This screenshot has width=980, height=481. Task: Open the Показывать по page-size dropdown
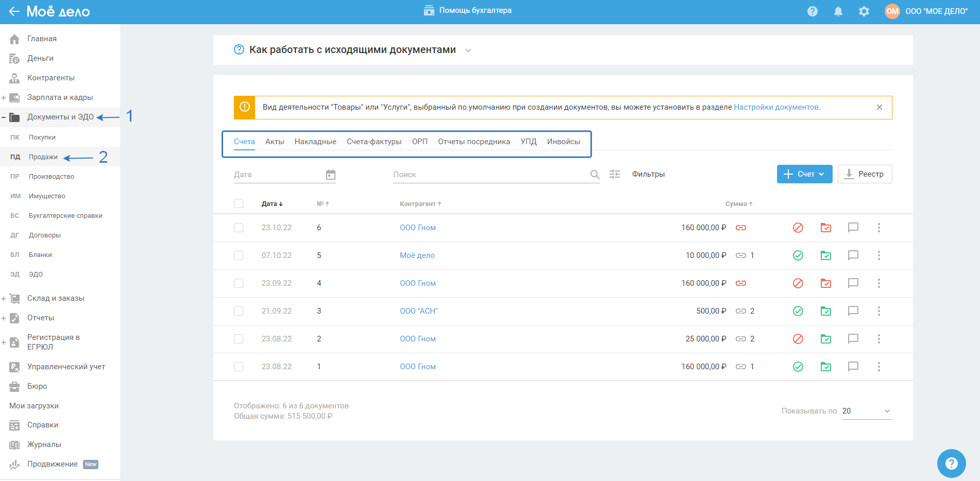(867, 411)
